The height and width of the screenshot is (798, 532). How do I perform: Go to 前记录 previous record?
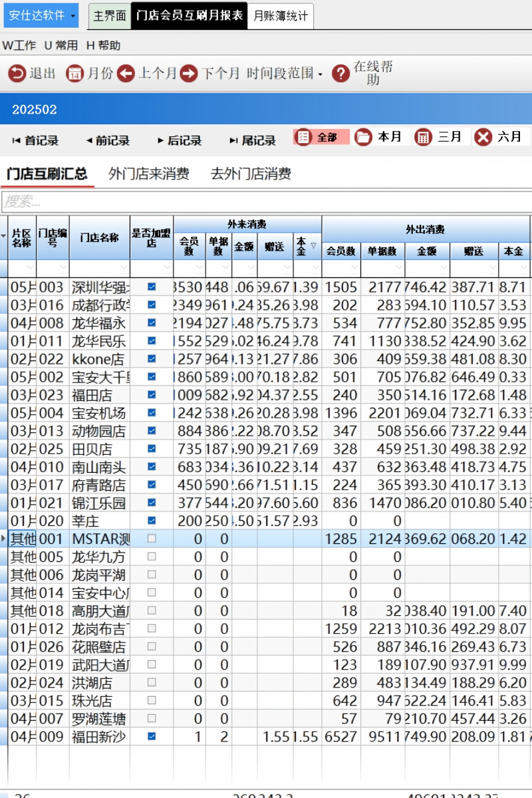tap(108, 140)
